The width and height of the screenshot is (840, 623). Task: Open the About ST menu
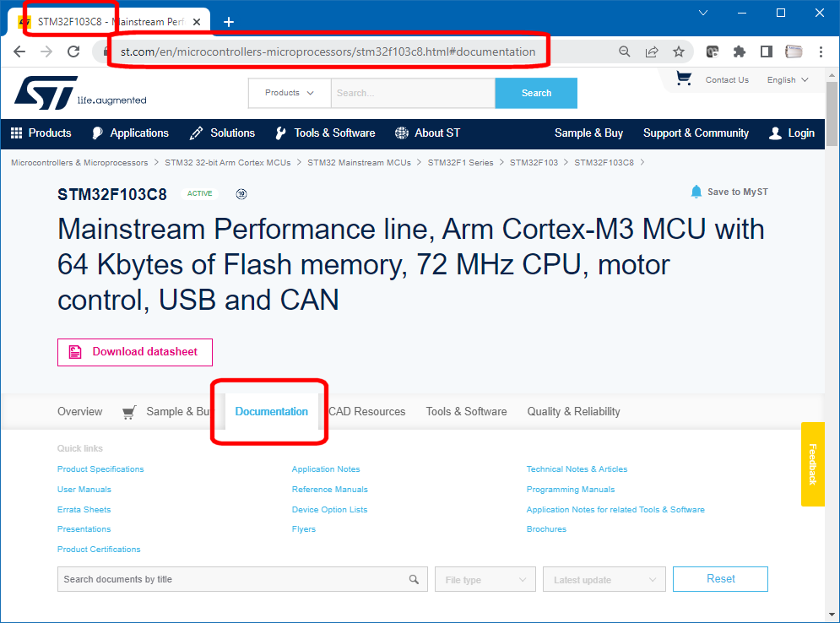(427, 133)
